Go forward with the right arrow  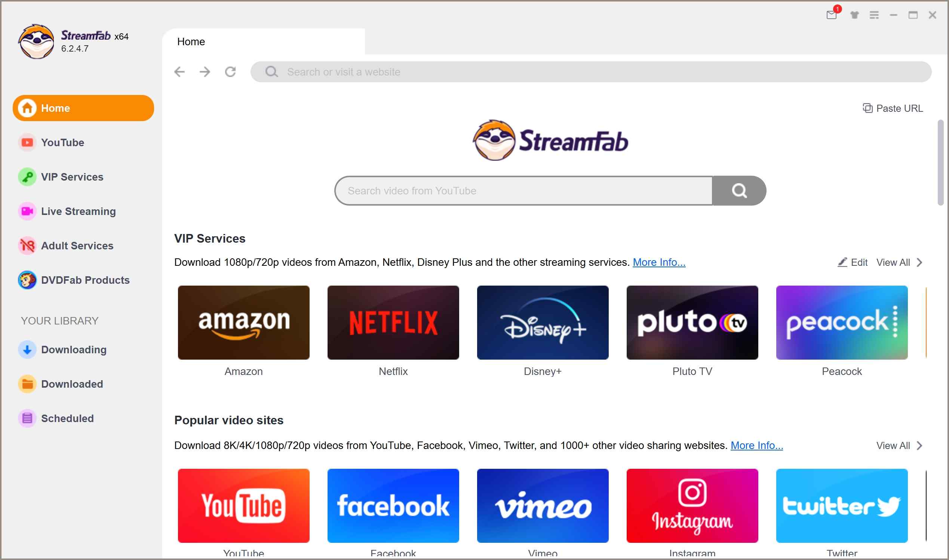[x=205, y=72]
